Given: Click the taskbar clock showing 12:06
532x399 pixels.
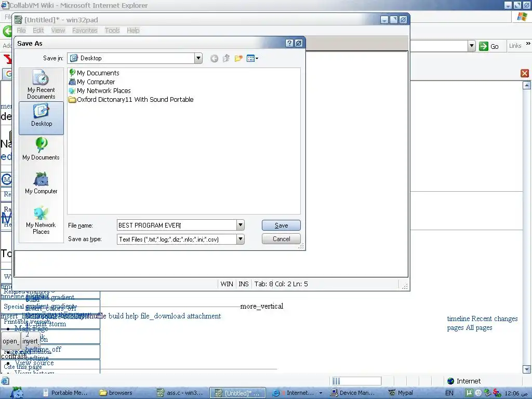Looking at the screenshot, I should [512, 393].
